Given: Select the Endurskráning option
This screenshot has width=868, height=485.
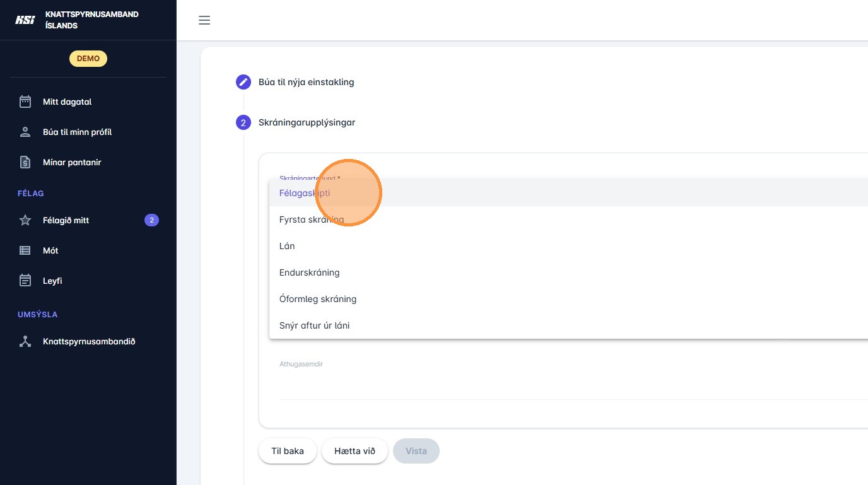Looking at the screenshot, I should click(309, 272).
